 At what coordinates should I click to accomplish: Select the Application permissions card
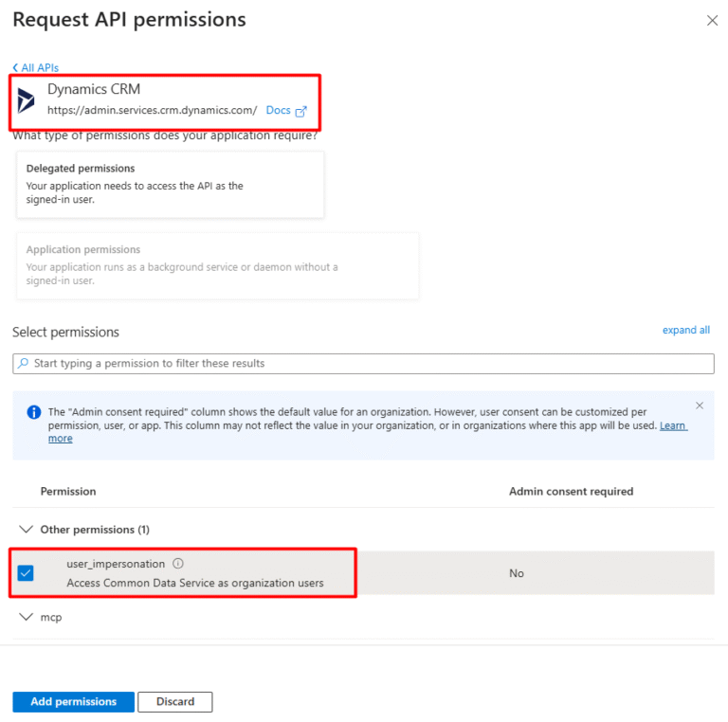coord(217,265)
